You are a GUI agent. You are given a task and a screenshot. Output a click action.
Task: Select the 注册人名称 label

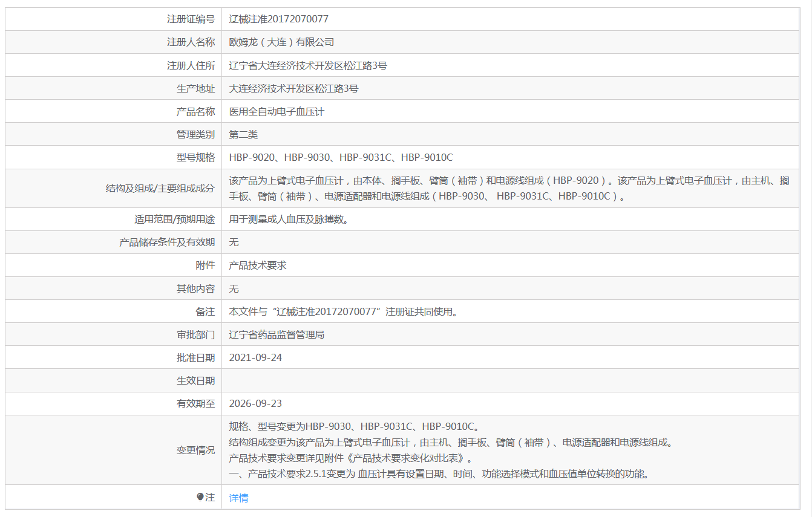click(x=191, y=42)
